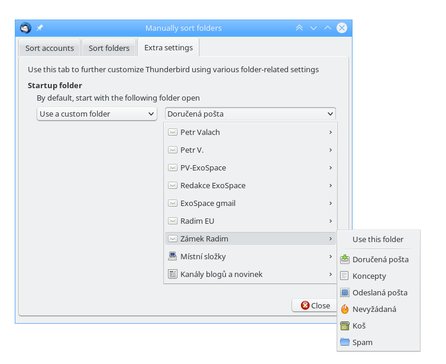This screenshot has height=364, width=446.
Task: Expand the Petr Valach account submenu
Action: (250, 132)
